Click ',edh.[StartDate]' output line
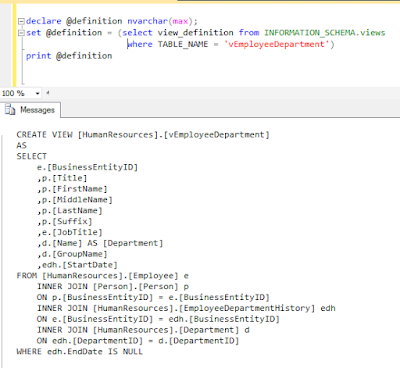This screenshot has height=368, width=400. [x=77, y=265]
